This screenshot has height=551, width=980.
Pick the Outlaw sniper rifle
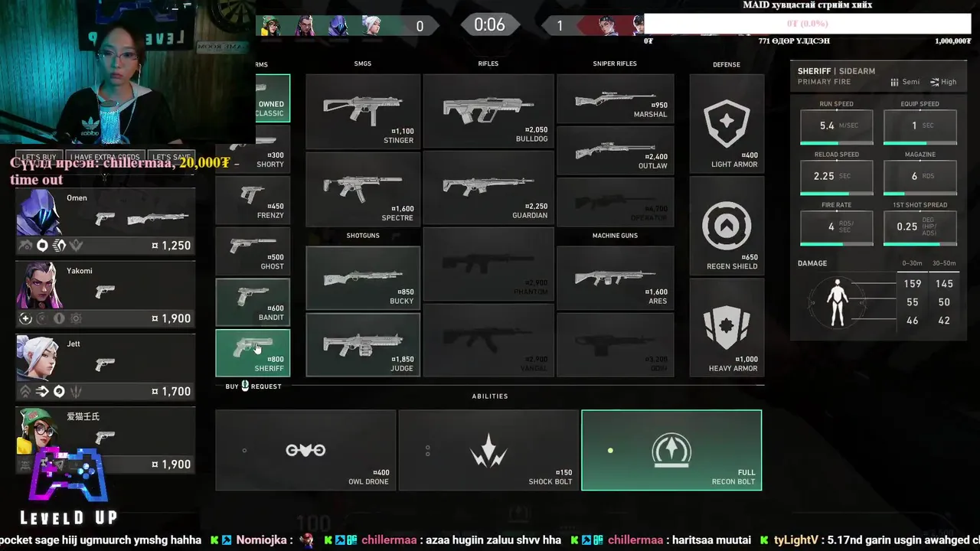[x=615, y=150]
